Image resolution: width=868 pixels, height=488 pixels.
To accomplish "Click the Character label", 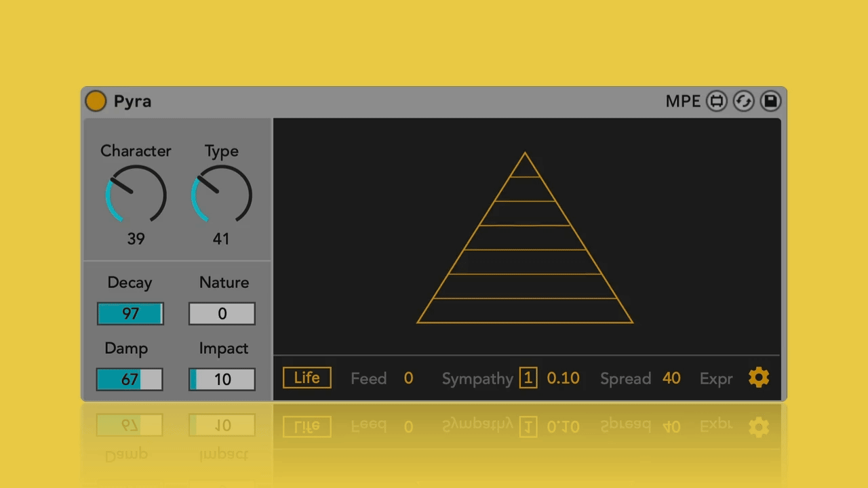I will coord(136,151).
